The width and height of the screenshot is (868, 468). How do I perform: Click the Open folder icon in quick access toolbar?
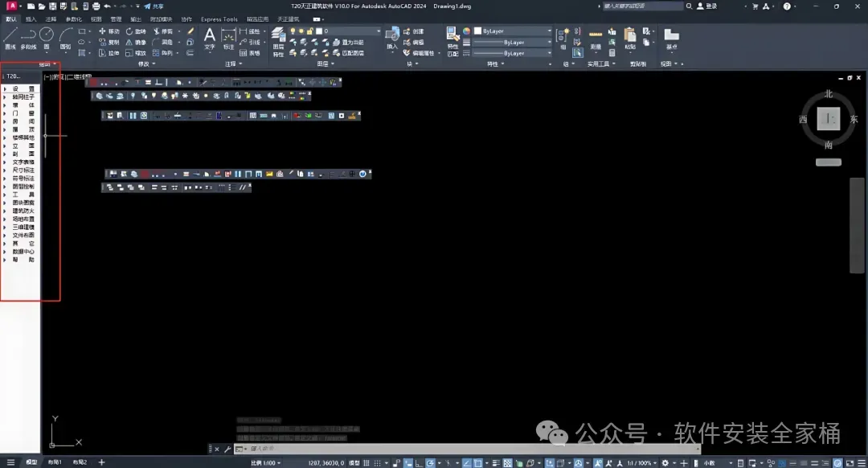coord(42,6)
